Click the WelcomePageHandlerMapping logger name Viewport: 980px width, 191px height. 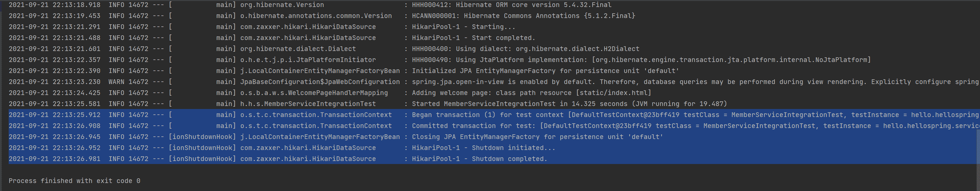(314, 93)
